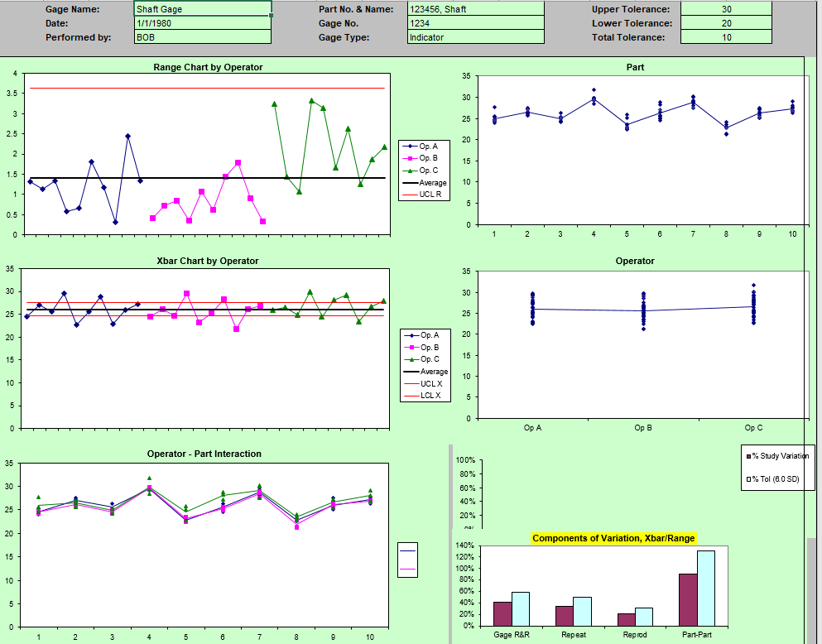Viewport: 822px width, 644px height.
Task: Click the Repeat study variation bar
Action: (565, 616)
